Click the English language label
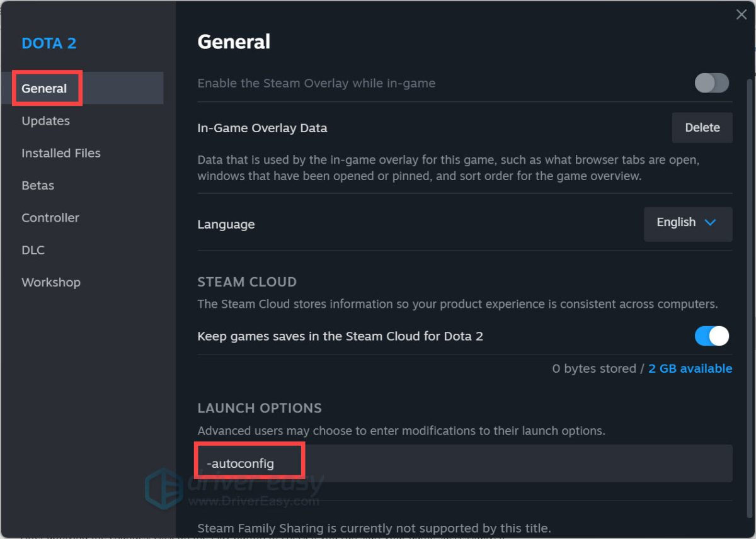The width and height of the screenshot is (756, 539). click(x=676, y=222)
